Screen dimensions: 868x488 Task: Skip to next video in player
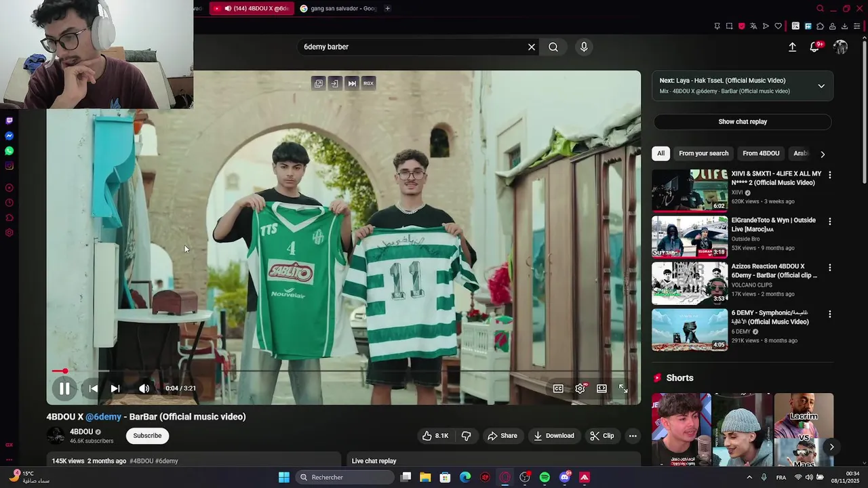115,388
